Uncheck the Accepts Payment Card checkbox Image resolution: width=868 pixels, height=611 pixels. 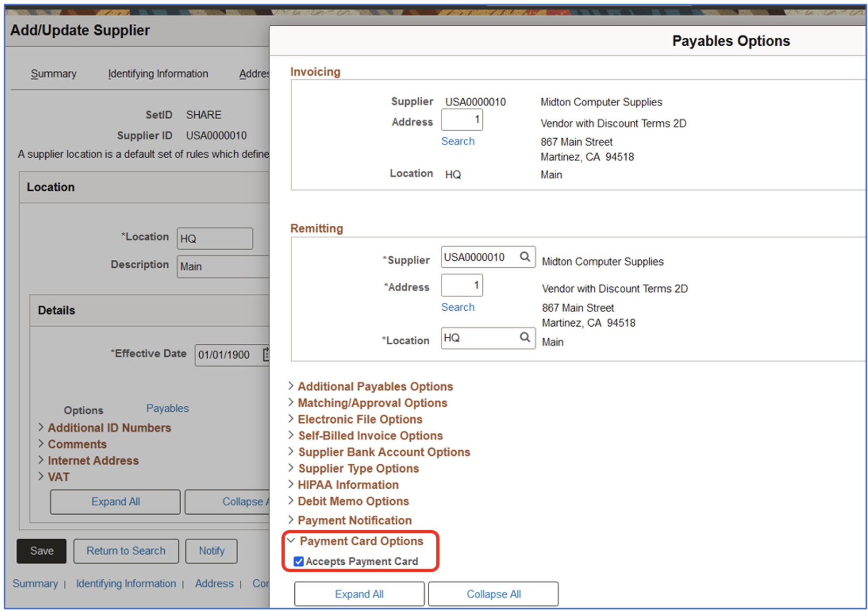point(299,561)
